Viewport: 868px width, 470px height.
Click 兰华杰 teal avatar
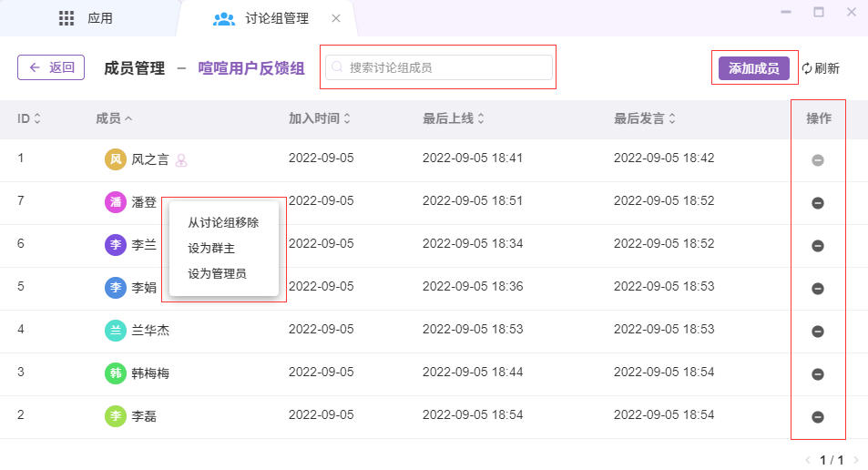(x=115, y=331)
